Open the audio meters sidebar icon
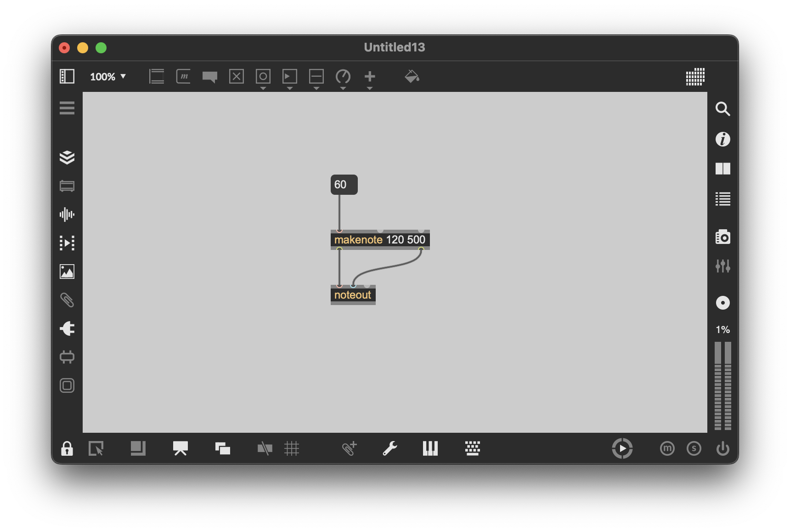Image resolution: width=790 pixels, height=532 pixels. (x=723, y=266)
